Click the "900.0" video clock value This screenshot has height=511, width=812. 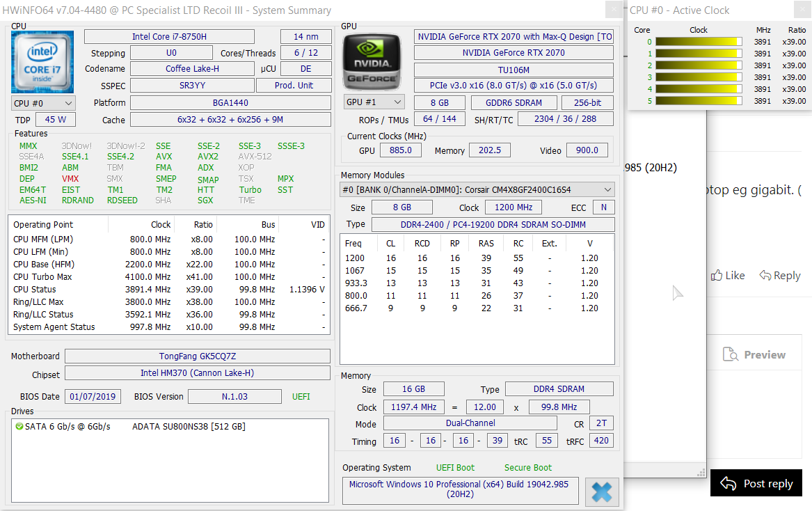pos(587,150)
